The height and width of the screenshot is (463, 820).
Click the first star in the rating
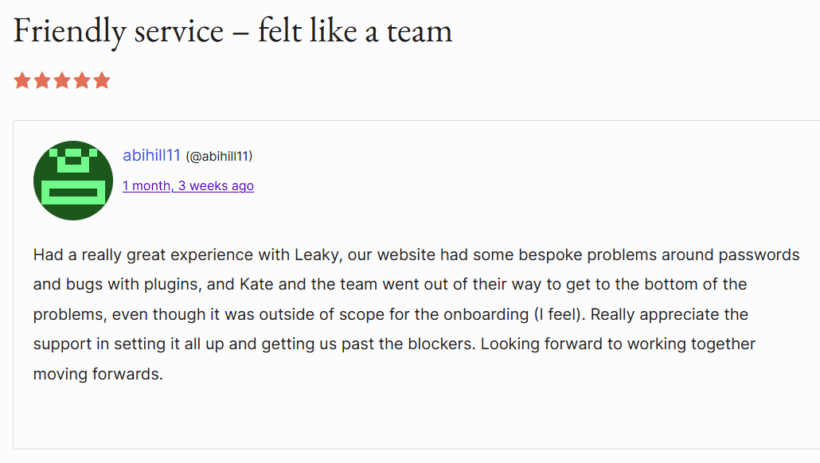click(x=22, y=81)
